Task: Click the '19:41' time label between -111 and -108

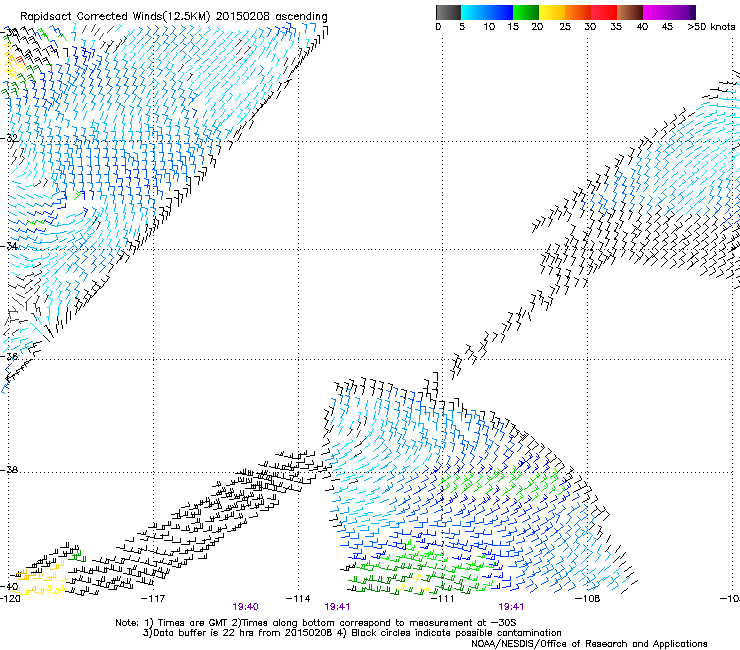Action: point(511,607)
